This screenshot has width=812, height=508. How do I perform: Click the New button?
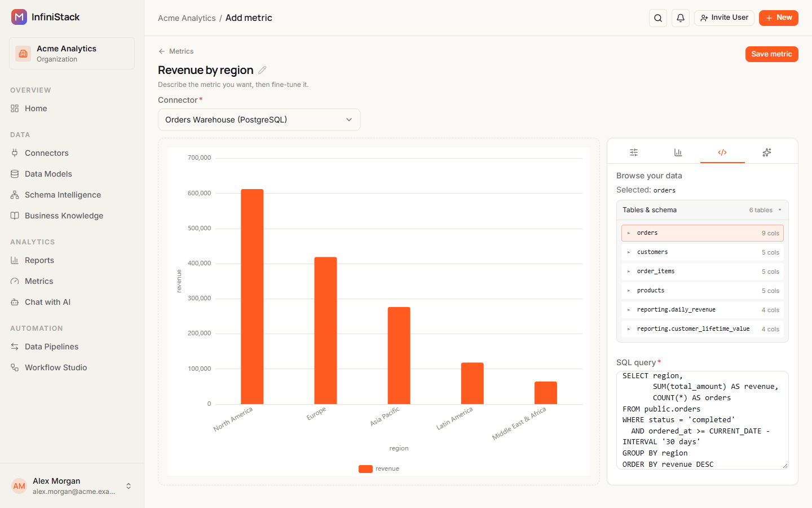[x=778, y=18]
